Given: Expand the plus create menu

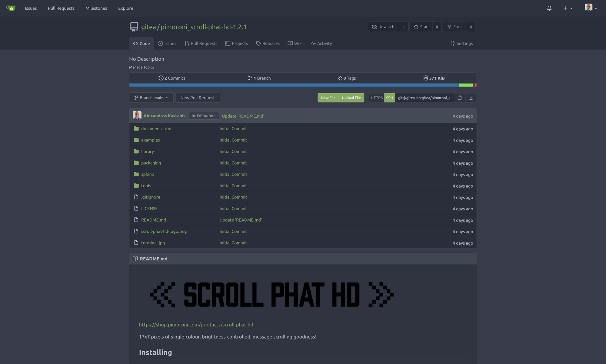Looking at the screenshot, I should (x=568, y=8).
